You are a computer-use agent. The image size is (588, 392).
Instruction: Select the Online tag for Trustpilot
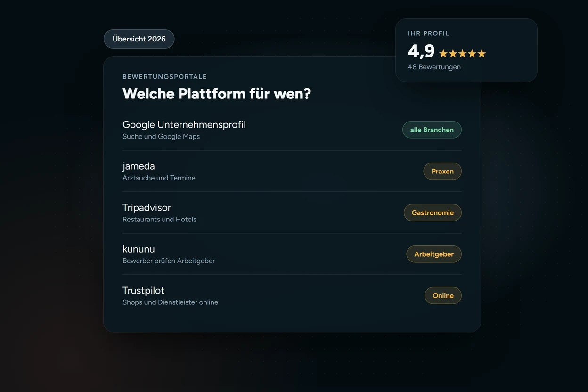[x=443, y=295]
